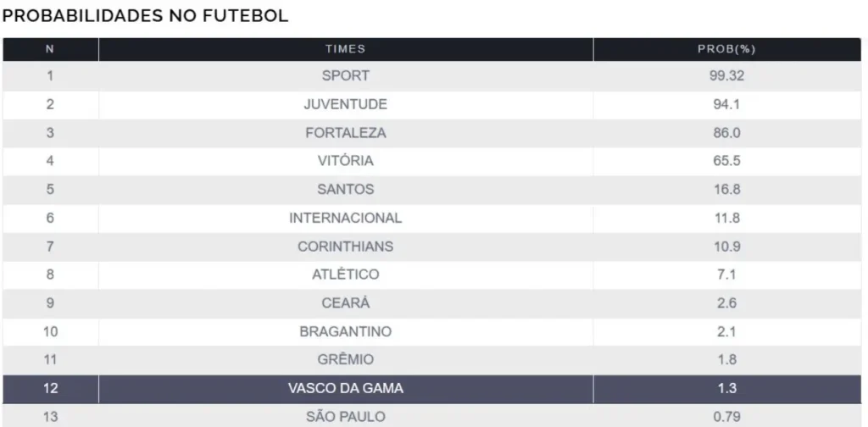Click the TIMES column header
Screen dimensions: 868x427
pyautogui.click(x=345, y=49)
